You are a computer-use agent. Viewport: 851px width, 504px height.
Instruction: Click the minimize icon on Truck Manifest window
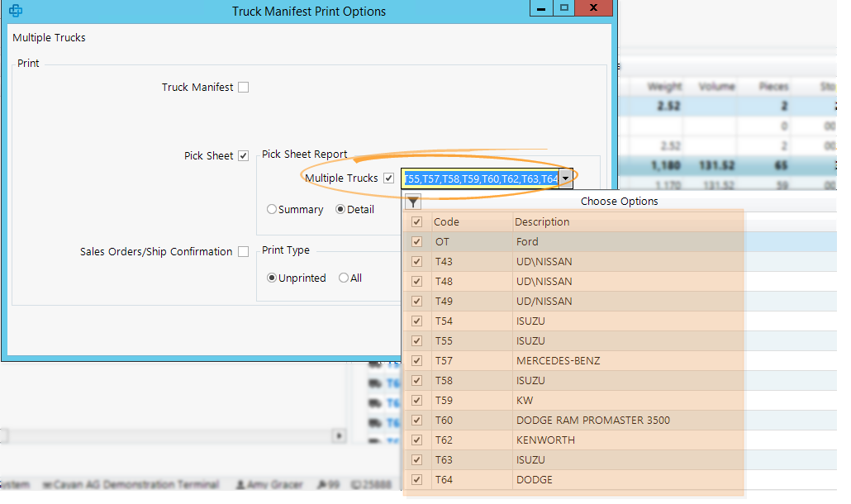(x=540, y=8)
